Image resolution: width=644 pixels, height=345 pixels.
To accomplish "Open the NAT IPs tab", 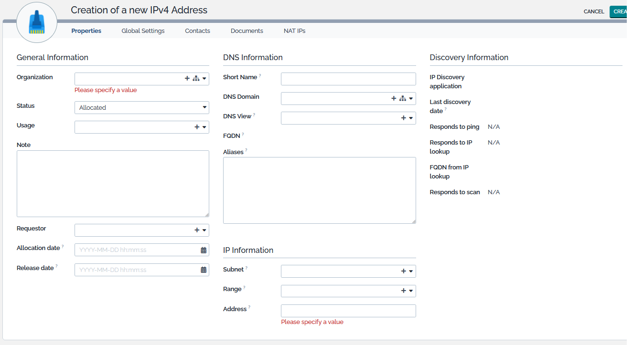I will (x=294, y=31).
